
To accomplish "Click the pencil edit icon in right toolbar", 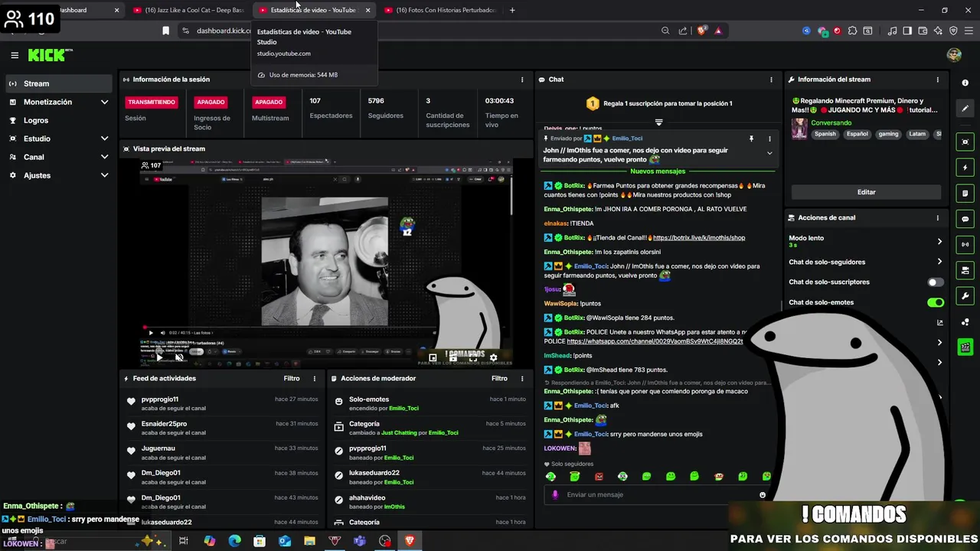I will [x=965, y=108].
